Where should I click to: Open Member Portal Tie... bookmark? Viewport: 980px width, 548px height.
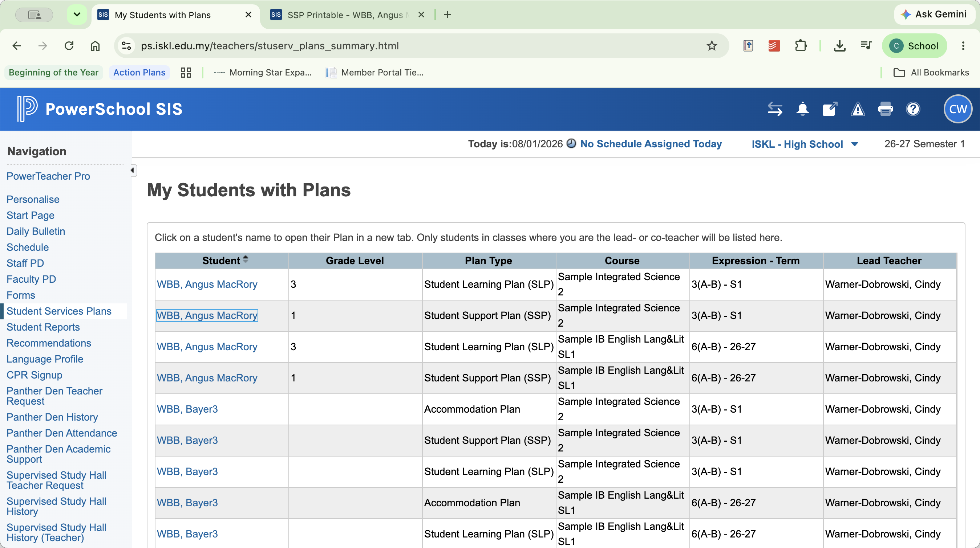coord(375,73)
